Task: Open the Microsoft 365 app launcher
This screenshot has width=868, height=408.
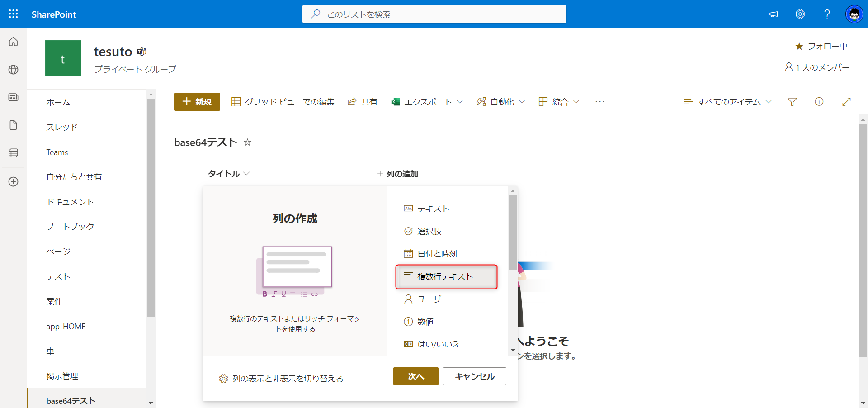Action: pyautogui.click(x=13, y=14)
